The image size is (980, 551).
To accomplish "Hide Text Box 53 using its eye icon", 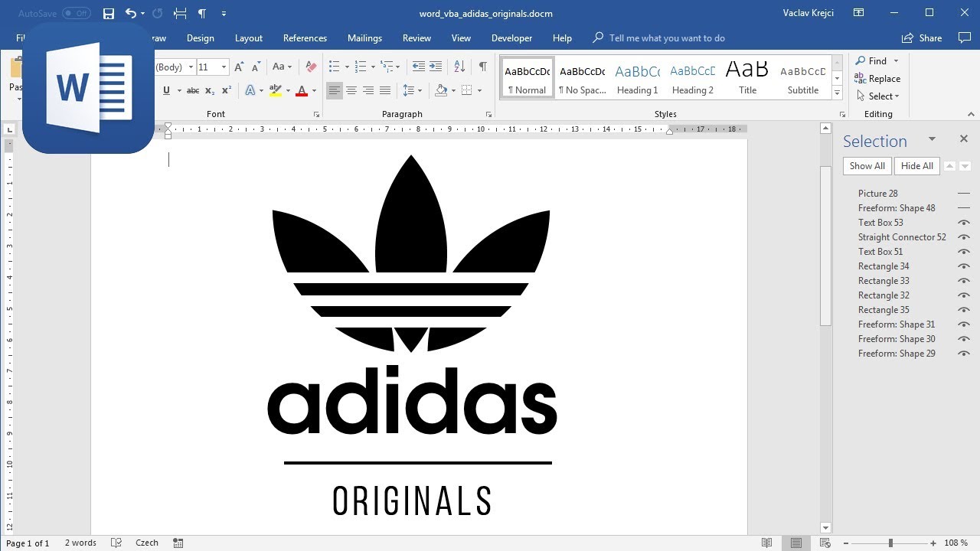I will point(964,223).
